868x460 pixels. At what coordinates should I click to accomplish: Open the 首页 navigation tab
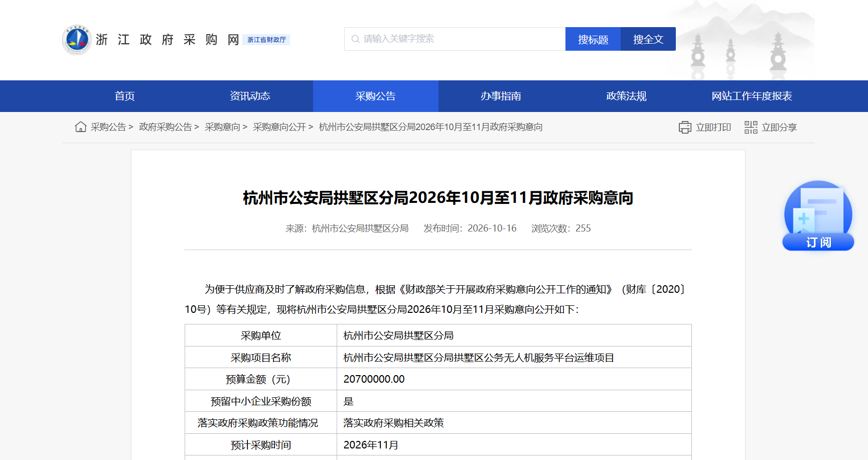(125, 96)
